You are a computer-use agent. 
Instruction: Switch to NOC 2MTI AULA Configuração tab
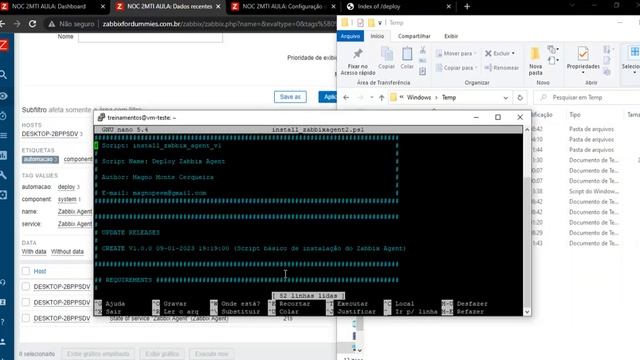coord(284,7)
